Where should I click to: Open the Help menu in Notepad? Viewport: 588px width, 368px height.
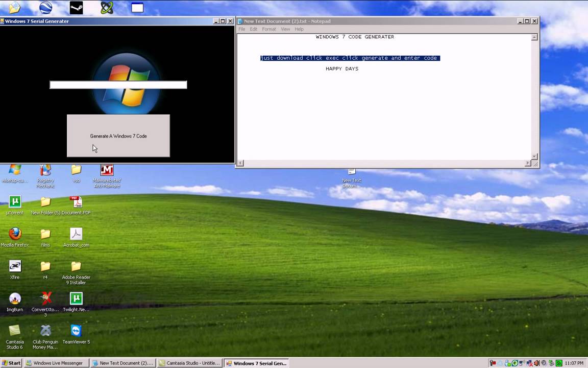pos(299,29)
